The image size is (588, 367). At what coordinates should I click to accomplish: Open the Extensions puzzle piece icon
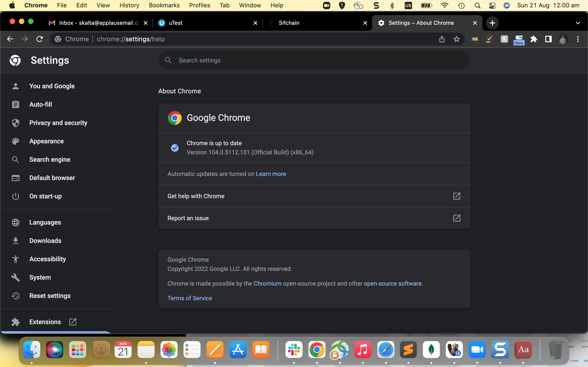click(x=534, y=39)
